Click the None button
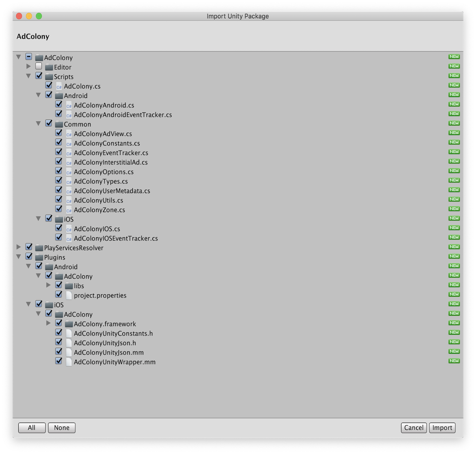The width and height of the screenshot is (476, 454). click(x=62, y=428)
